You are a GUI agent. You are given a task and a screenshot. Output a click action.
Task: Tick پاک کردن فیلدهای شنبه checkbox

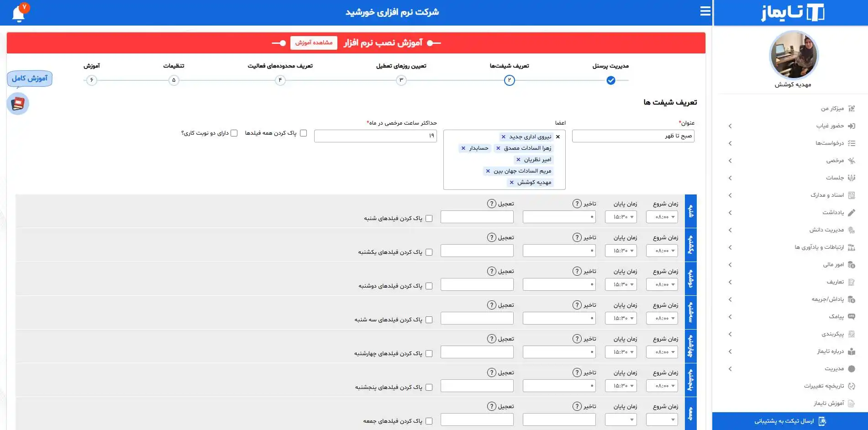429,219
